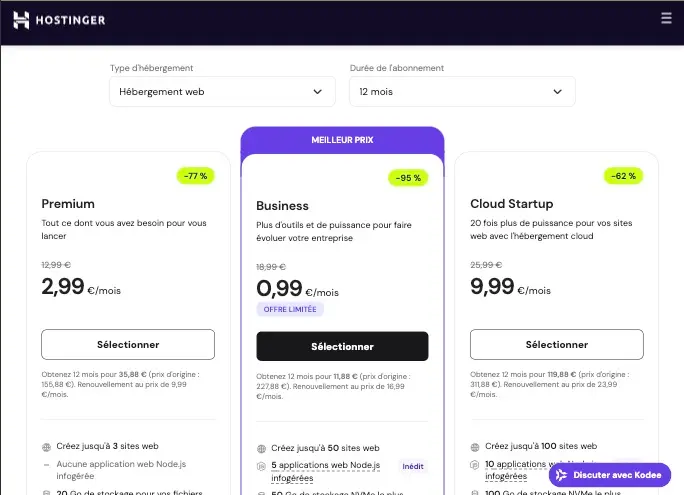The image size is (684, 495).
Task: Click the Premium 35,88 € renewal note
Action: coord(120,384)
